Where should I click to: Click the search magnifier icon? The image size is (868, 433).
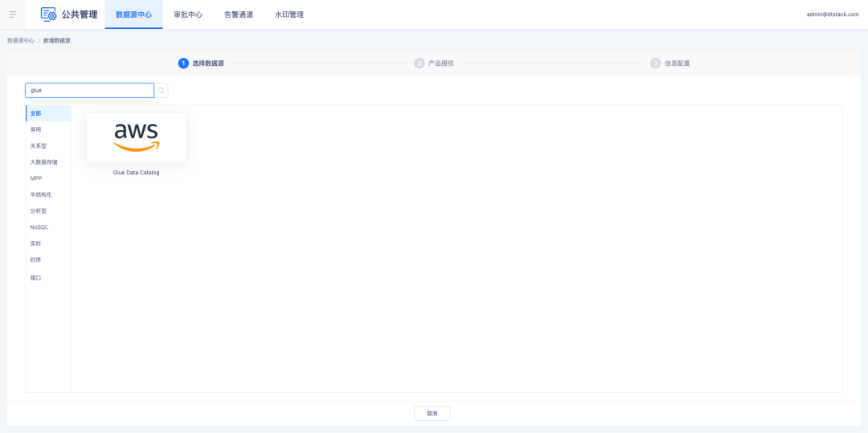pyautogui.click(x=161, y=90)
